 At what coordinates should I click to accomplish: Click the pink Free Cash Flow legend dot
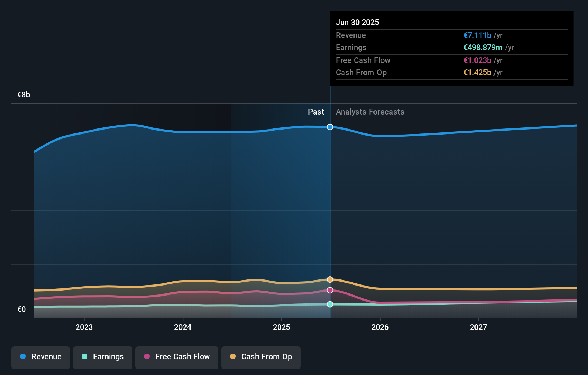tap(147, 356)
